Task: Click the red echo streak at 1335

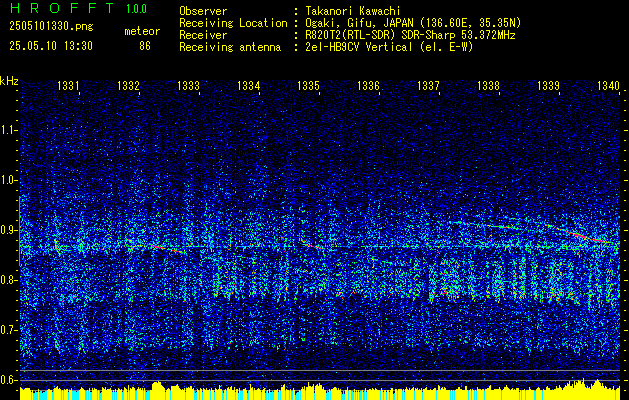Action: point(315,246)
